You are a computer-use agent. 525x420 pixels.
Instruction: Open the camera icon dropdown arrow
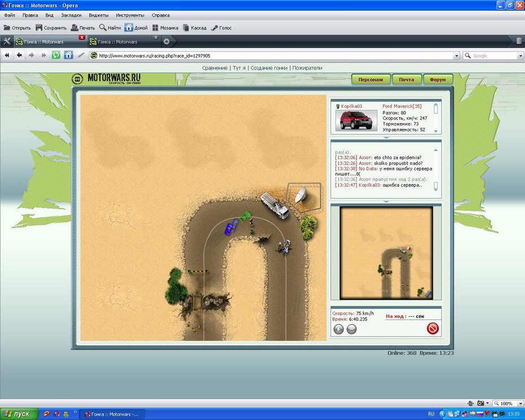point(487,403)
